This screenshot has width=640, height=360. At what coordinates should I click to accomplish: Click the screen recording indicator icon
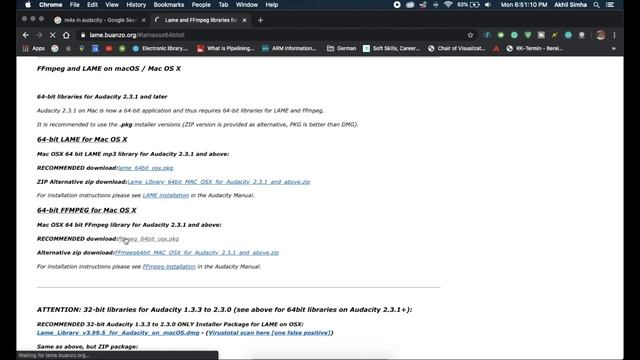point(397,5)
